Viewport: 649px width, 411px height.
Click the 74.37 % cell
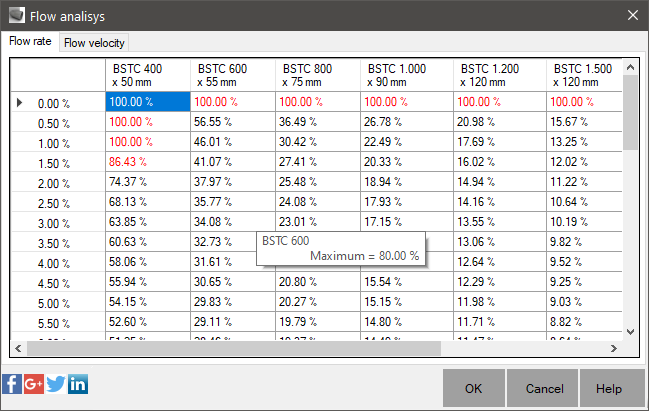148,182
